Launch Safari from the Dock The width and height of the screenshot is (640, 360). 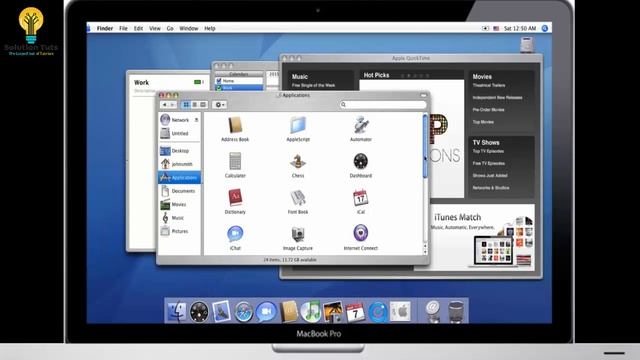point(244,312)
